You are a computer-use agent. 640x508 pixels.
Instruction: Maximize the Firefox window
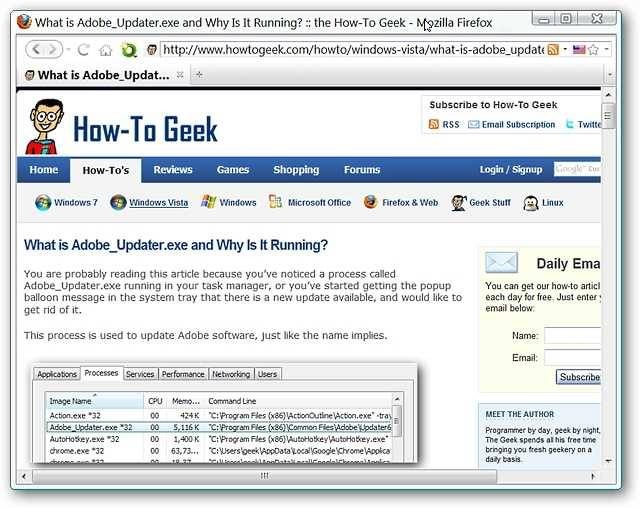point(566,18)
